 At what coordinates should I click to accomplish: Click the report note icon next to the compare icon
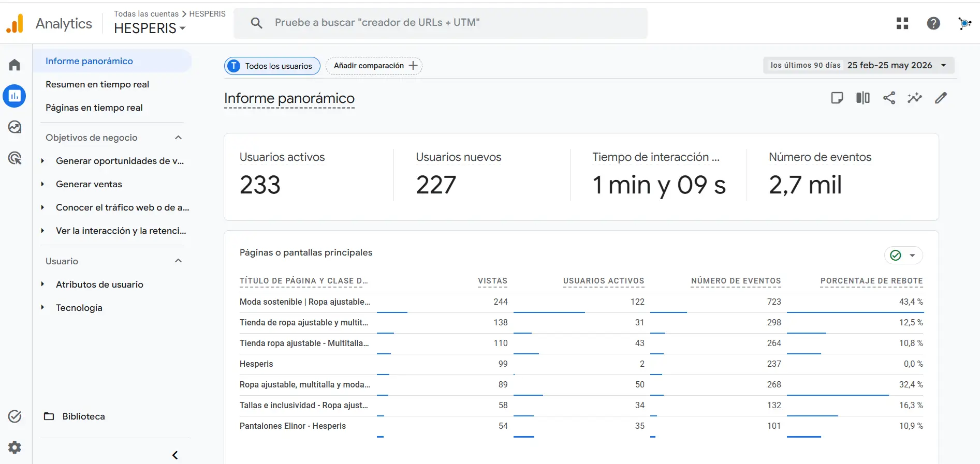pyautogui.click(x=837, y=98)
